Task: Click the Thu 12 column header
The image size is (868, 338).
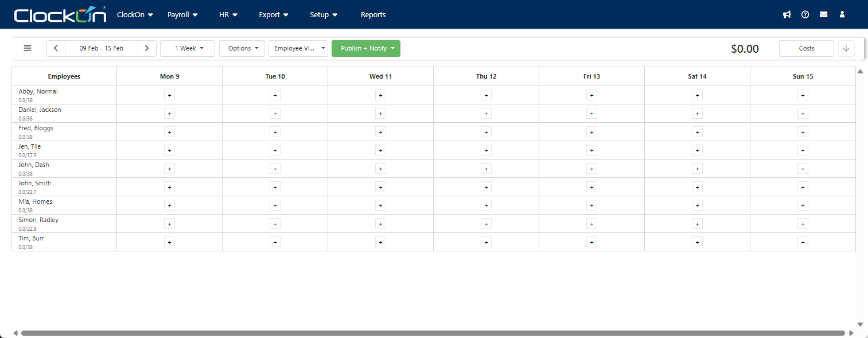Action: [x=486, y=76]
